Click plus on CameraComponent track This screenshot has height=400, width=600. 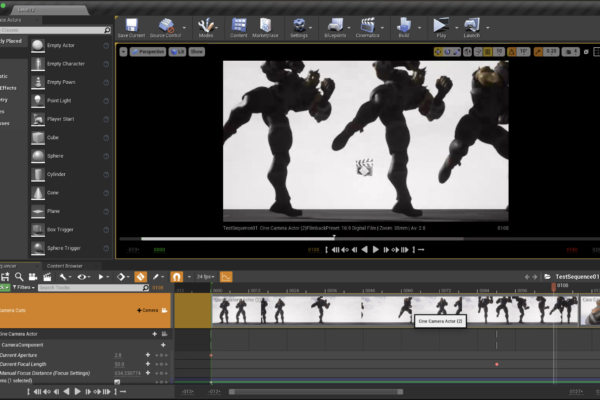coord(163,345)
